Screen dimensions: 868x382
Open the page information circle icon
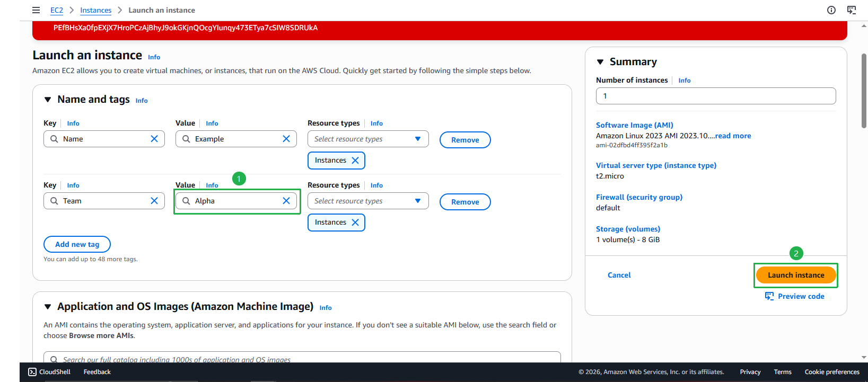[x=831, y=10]
